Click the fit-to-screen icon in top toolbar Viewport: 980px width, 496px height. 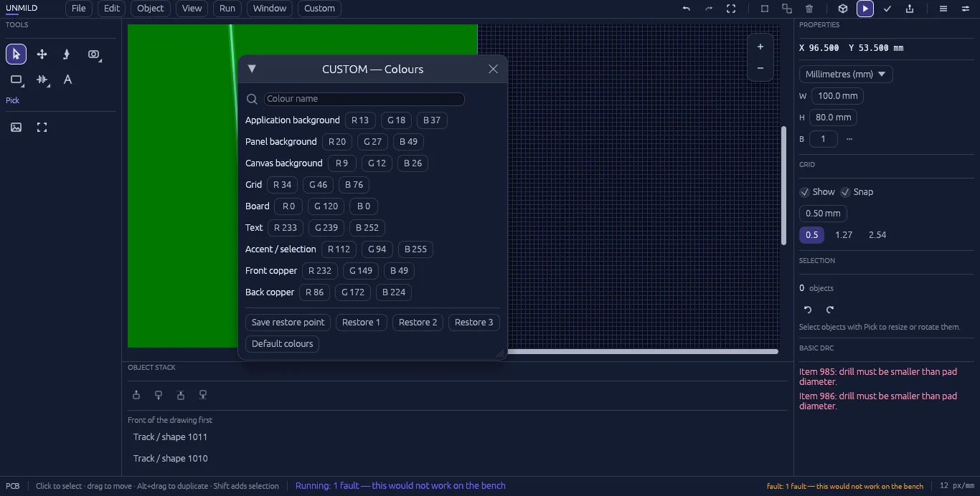[x=731, y=9]
